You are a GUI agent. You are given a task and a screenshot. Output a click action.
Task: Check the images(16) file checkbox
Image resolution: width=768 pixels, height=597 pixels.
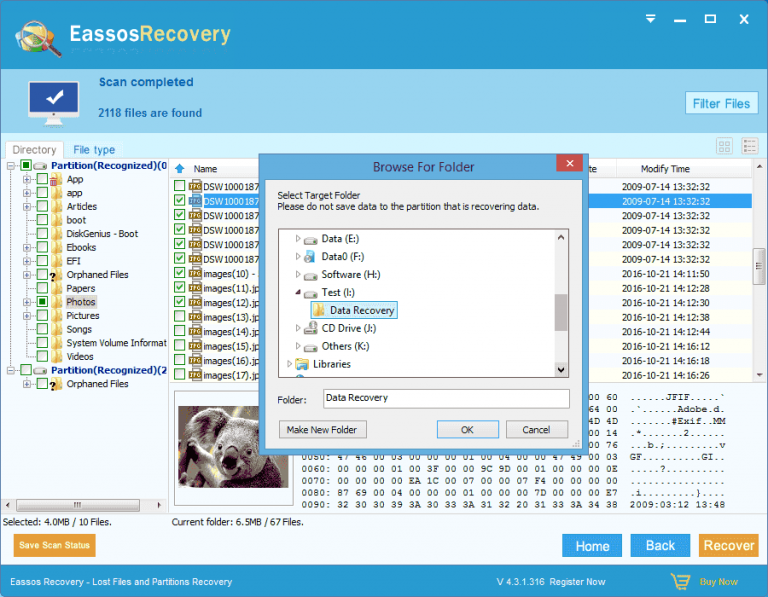click(180, 360)
